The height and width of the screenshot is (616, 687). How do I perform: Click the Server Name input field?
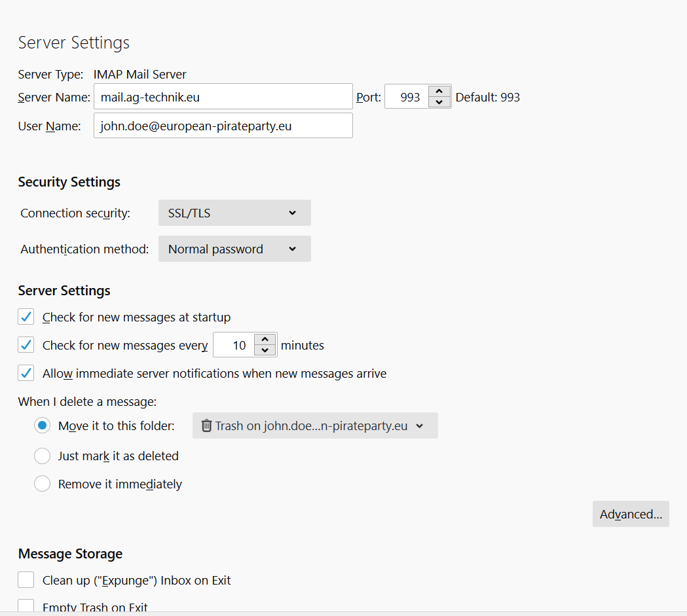click(223, 97)
